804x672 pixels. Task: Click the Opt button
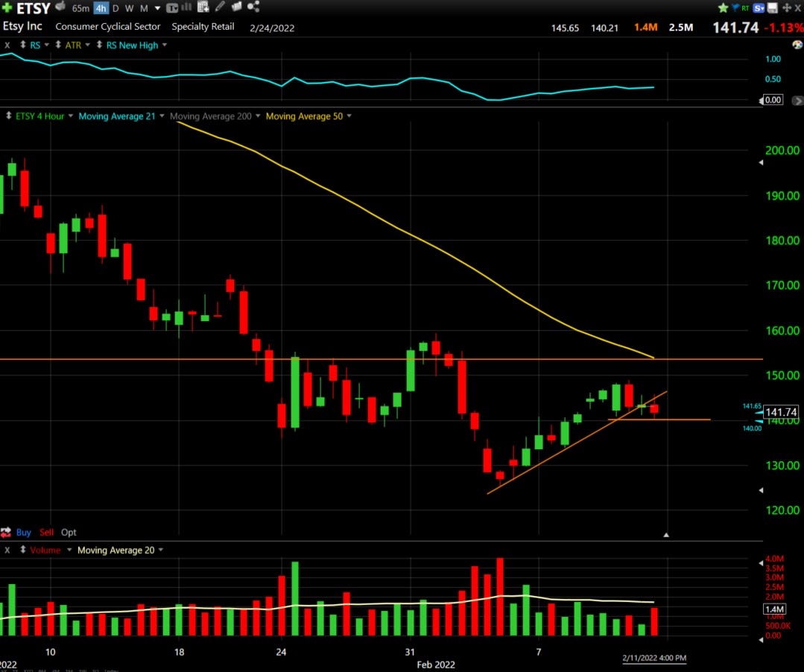[69, 532]
